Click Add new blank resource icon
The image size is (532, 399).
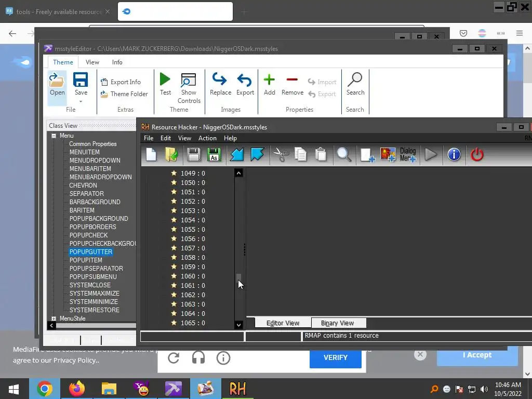point(367,155)
